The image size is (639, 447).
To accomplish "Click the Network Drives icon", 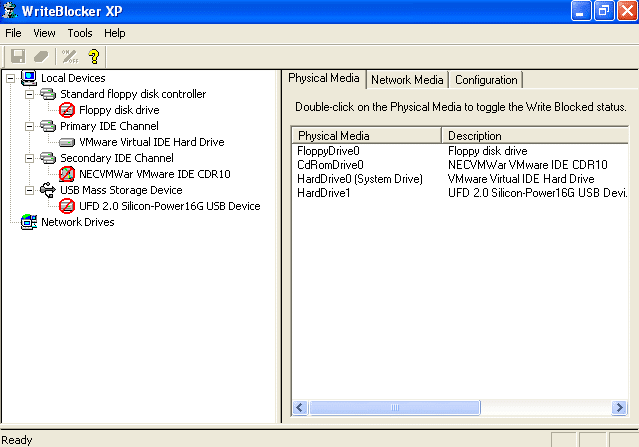I will coord(29,222).
